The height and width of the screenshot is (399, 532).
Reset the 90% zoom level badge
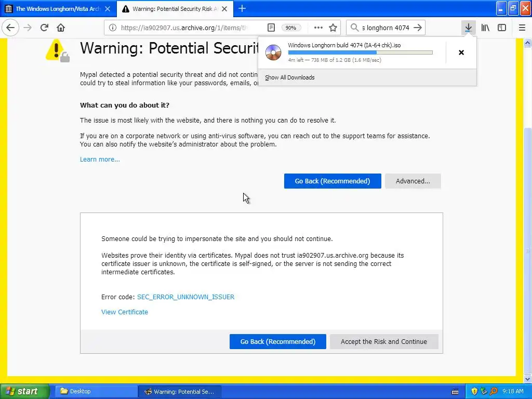[291, 28]
